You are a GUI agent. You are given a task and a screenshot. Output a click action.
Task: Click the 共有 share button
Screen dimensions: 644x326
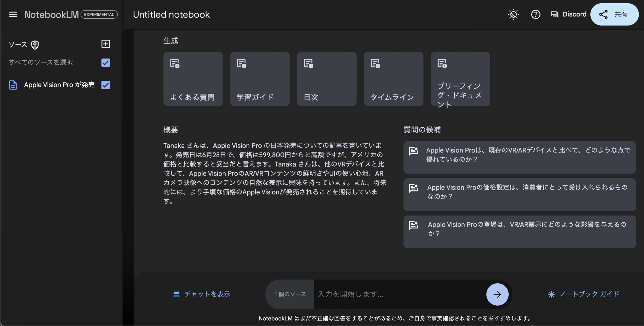(x=614, y=14)
